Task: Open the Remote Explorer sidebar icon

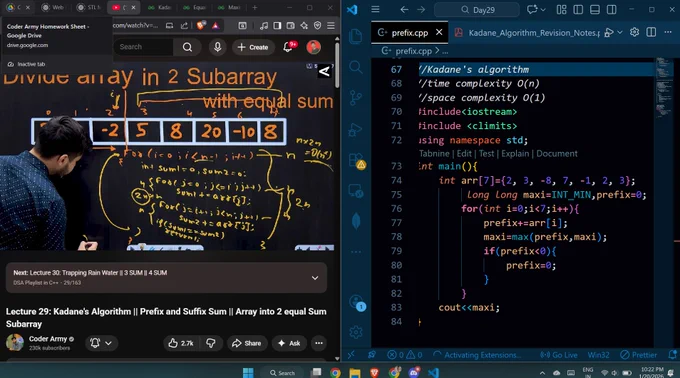Action: tap(356, 191)
